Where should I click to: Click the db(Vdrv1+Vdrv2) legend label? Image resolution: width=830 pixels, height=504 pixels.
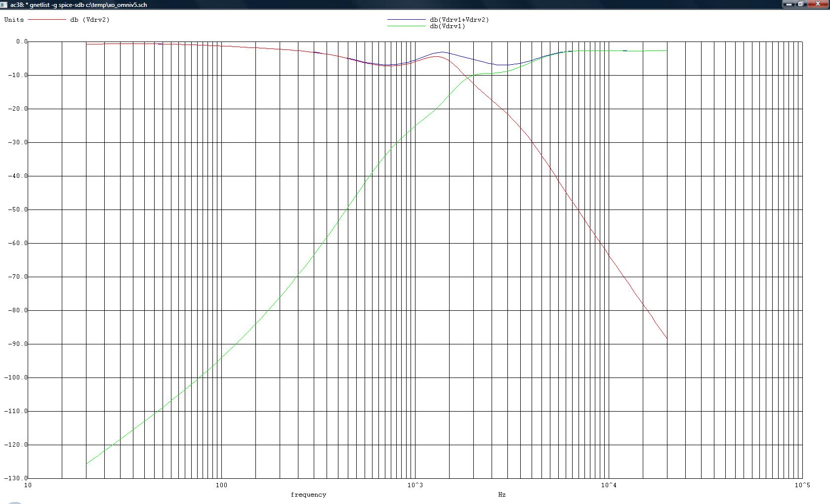click(459, 20)
